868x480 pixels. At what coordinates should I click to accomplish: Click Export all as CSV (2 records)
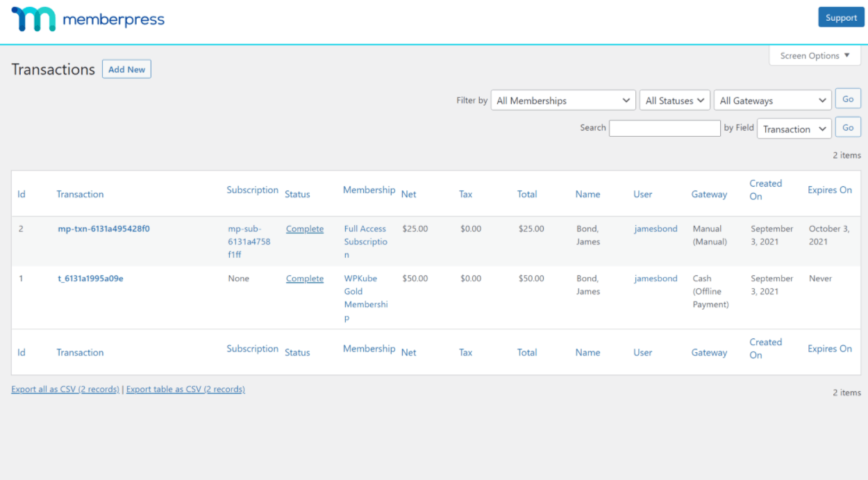(x=65, y=389)
